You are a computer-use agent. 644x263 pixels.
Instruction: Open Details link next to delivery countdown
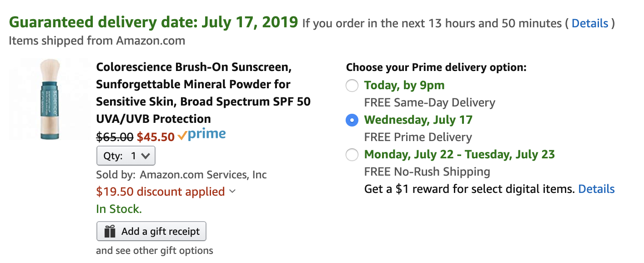(x=590, y=23)
